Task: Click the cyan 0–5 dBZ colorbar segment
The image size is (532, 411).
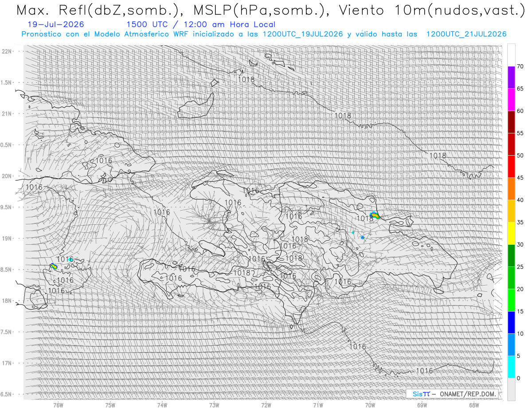Action: [511, 367]
